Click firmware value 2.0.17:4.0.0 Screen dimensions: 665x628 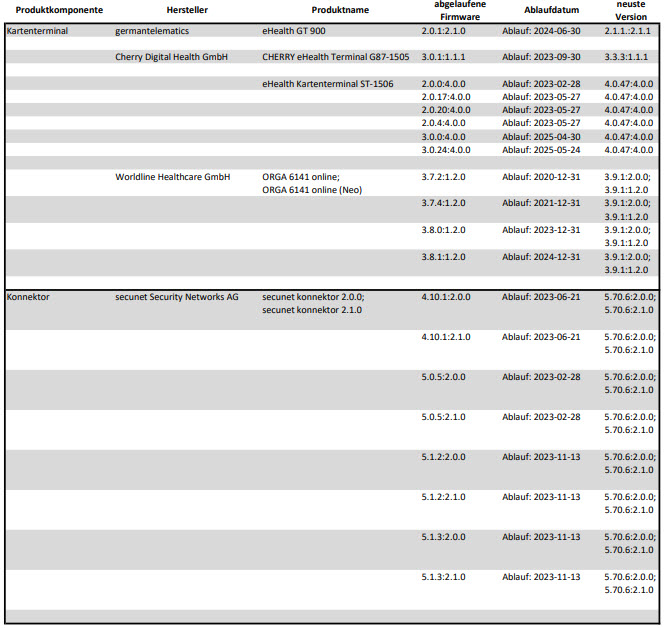[x=446, y=97]
